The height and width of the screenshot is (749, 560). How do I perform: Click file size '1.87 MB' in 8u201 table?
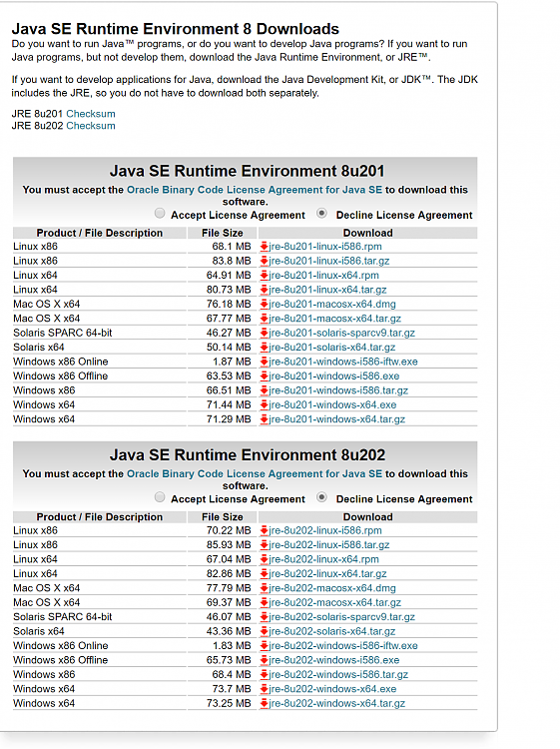coord(232,362)
